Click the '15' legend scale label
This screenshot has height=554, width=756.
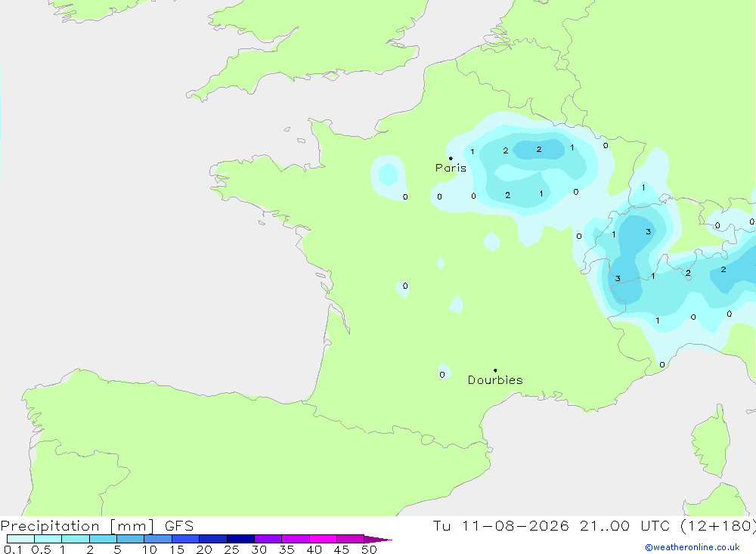pos(177,549)
